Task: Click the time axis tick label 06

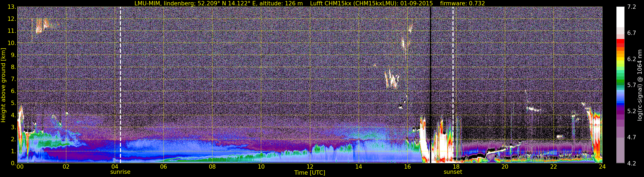Action: (164, 167)
